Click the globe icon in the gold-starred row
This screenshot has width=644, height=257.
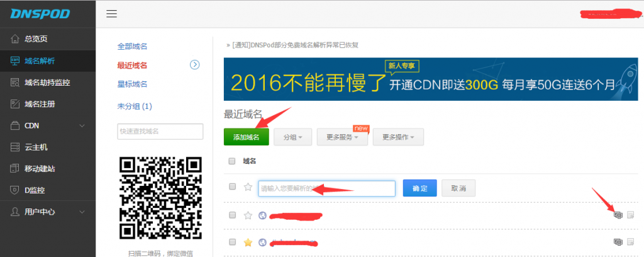coord(262,243)
